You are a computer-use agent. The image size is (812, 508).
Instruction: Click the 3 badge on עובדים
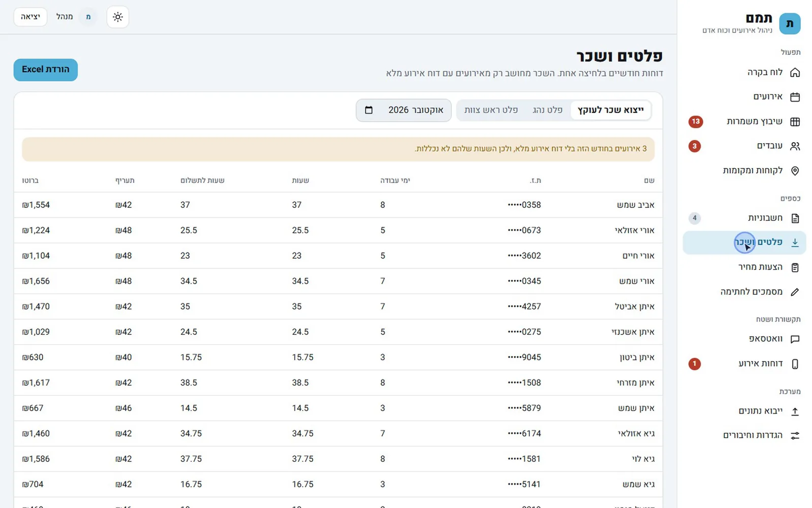694,146
